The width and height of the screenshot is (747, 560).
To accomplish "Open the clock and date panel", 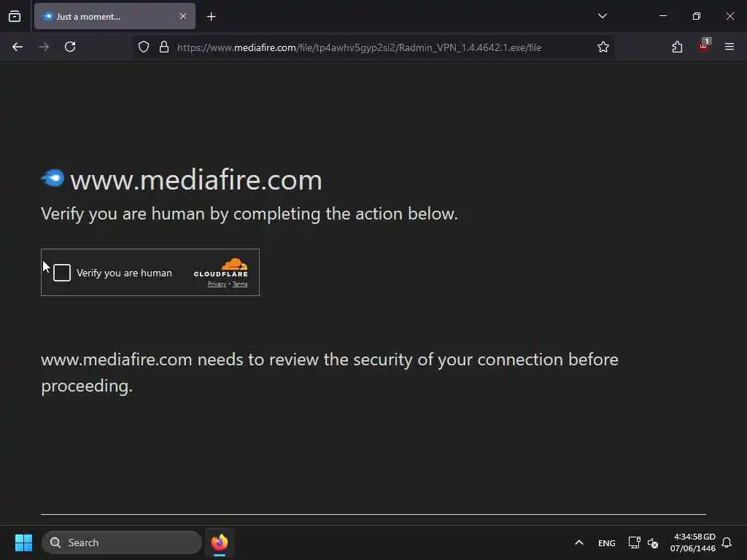I will [x=693, y=542].
